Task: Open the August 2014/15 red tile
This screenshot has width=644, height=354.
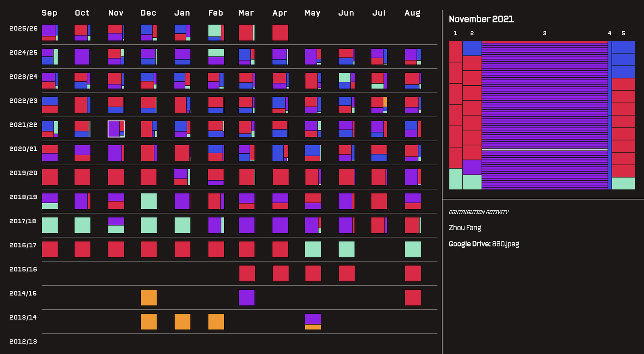Action: (x=413, y=298)
